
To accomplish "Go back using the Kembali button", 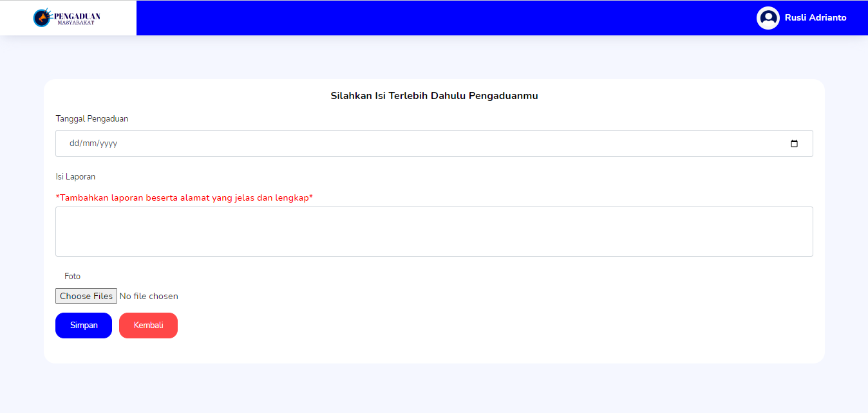I will pyautogui.click(x=148, y=326).
